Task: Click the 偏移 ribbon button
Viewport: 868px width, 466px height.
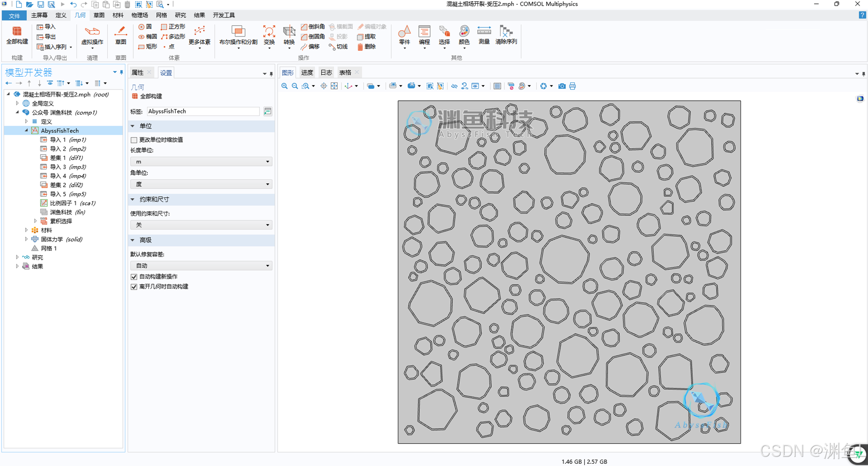Action: coord(310,46)
